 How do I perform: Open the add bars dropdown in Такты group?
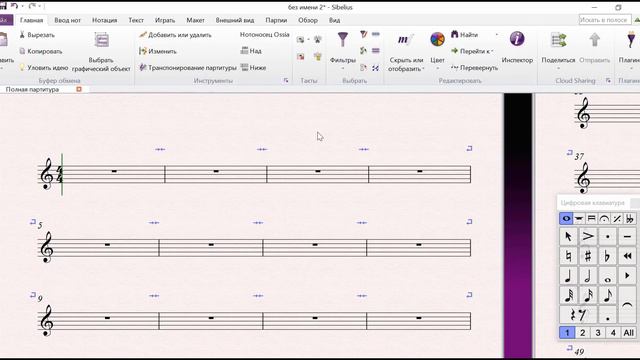[x=309, y=40]
